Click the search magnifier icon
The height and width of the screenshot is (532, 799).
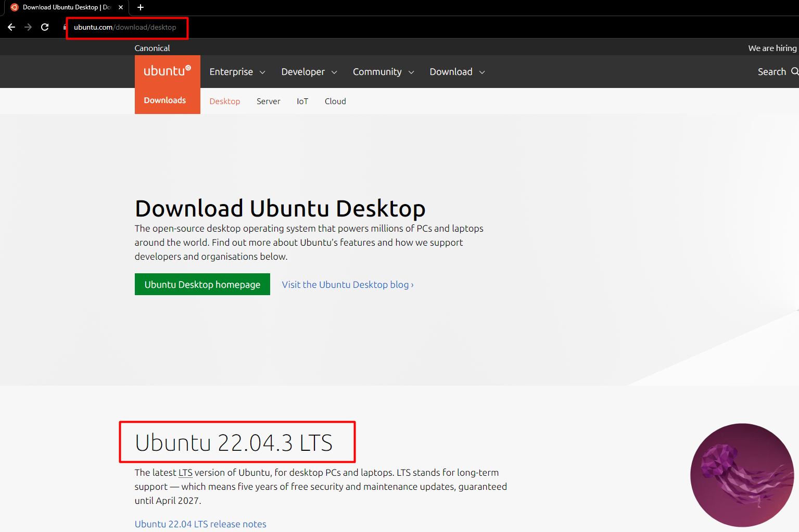pyautogui.click(x=794, y=71)
